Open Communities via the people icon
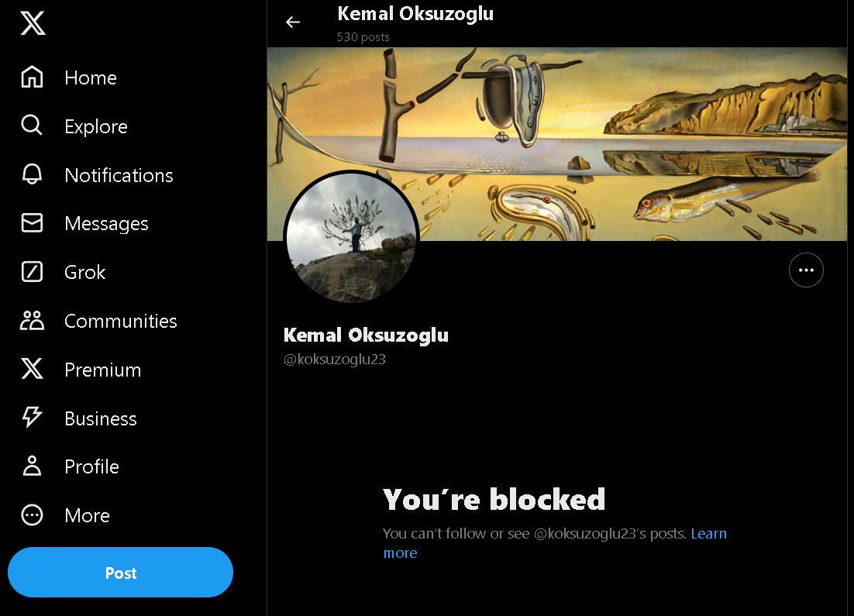Viewport: 854px width, 616px height. coord(32,320)
